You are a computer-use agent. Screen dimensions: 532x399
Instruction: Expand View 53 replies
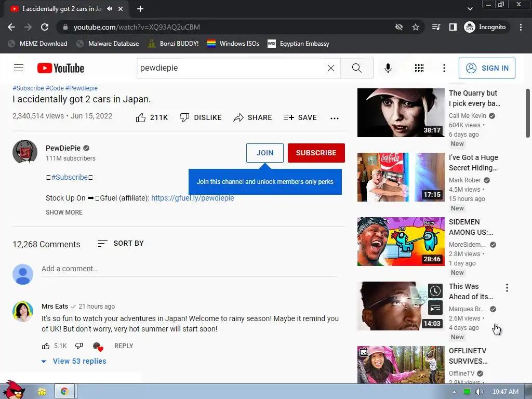[74, 361]
